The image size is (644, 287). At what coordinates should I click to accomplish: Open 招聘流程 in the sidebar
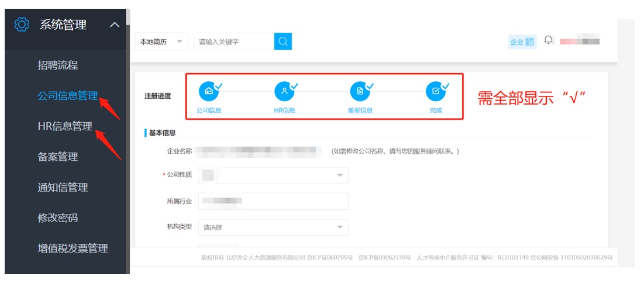(x=58, y=65)
